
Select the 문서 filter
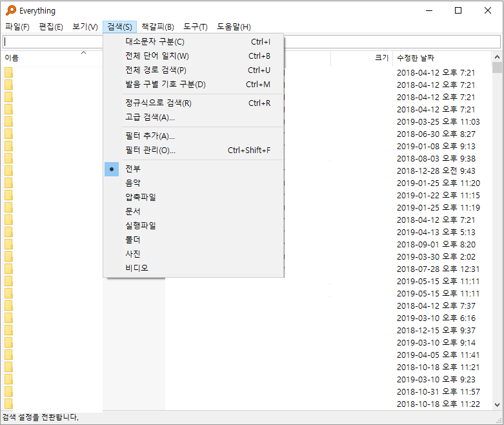point(194,211)
